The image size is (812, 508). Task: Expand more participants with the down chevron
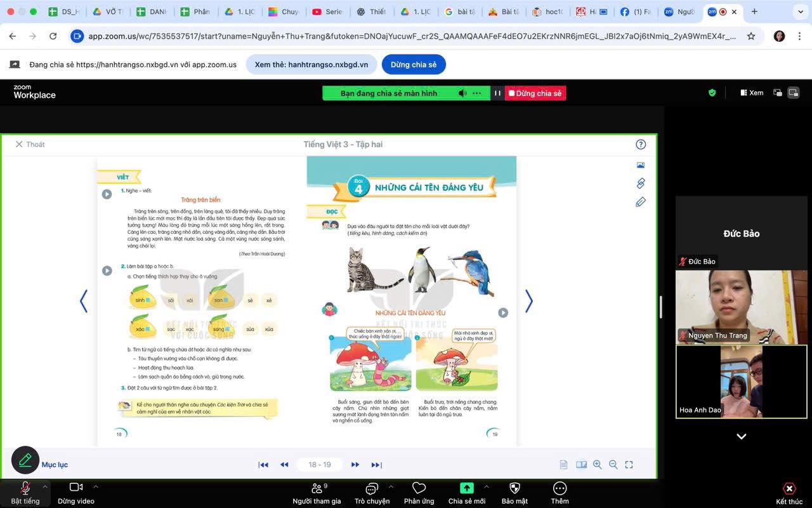coord(741,436)
